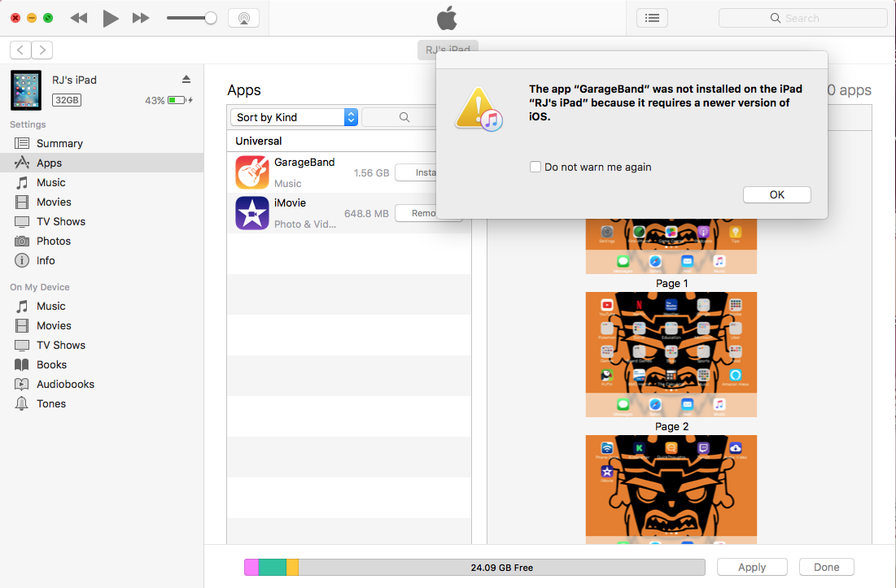Select the Page 2 home screen thumbnail
The image size is (896, 588).
[671, 355]
